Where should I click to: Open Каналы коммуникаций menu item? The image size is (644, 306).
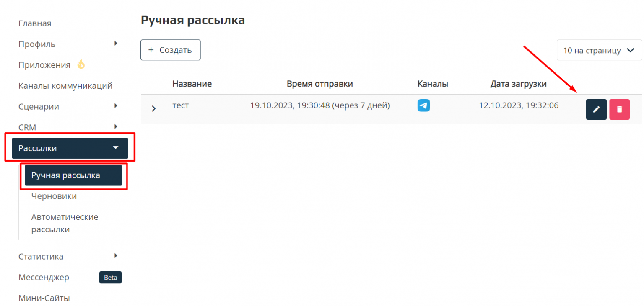coord(65,86)
